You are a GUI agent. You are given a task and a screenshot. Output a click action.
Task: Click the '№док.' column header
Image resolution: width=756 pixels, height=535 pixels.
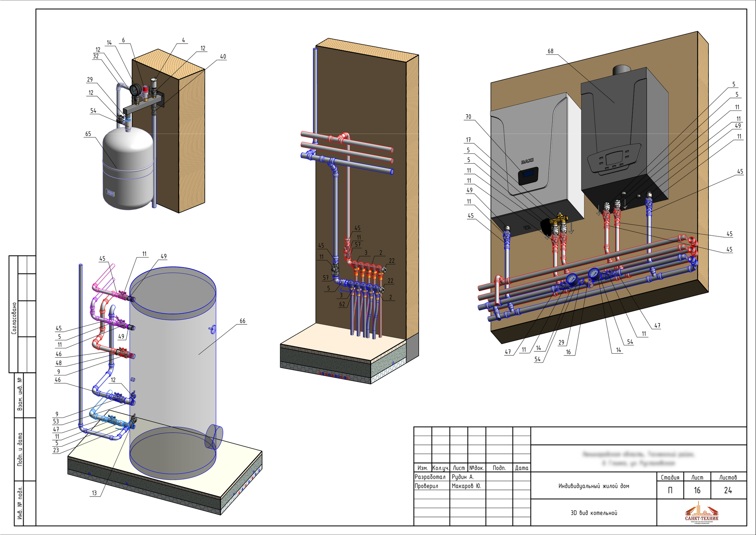tap(477, 468)
